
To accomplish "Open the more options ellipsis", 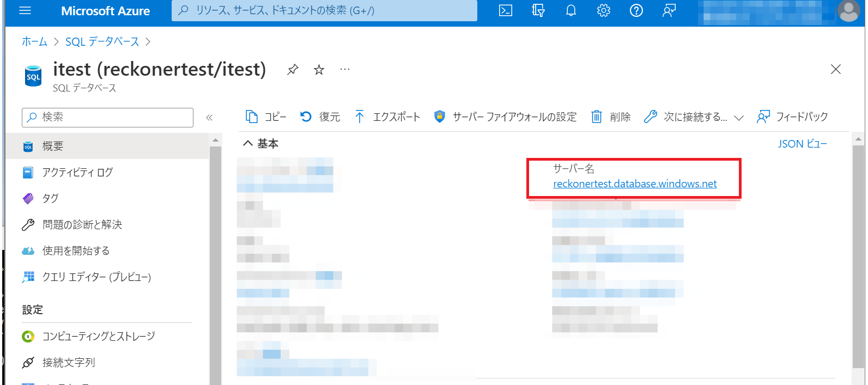I will coord(345,70).
